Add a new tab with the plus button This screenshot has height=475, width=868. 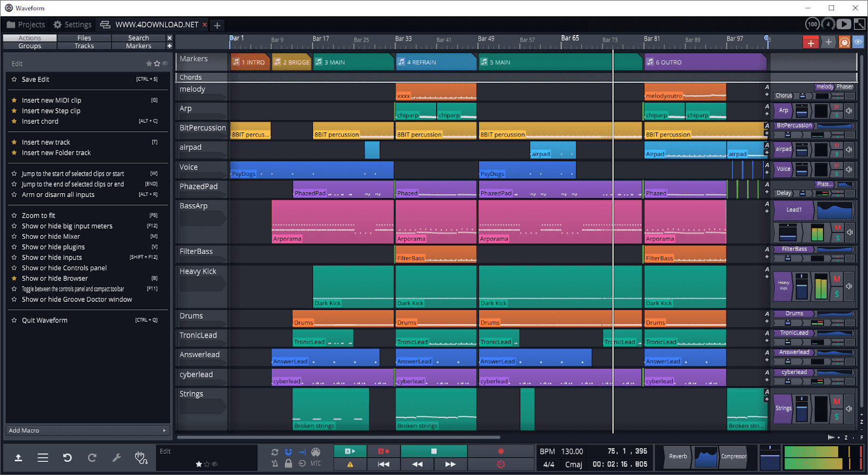217,25
